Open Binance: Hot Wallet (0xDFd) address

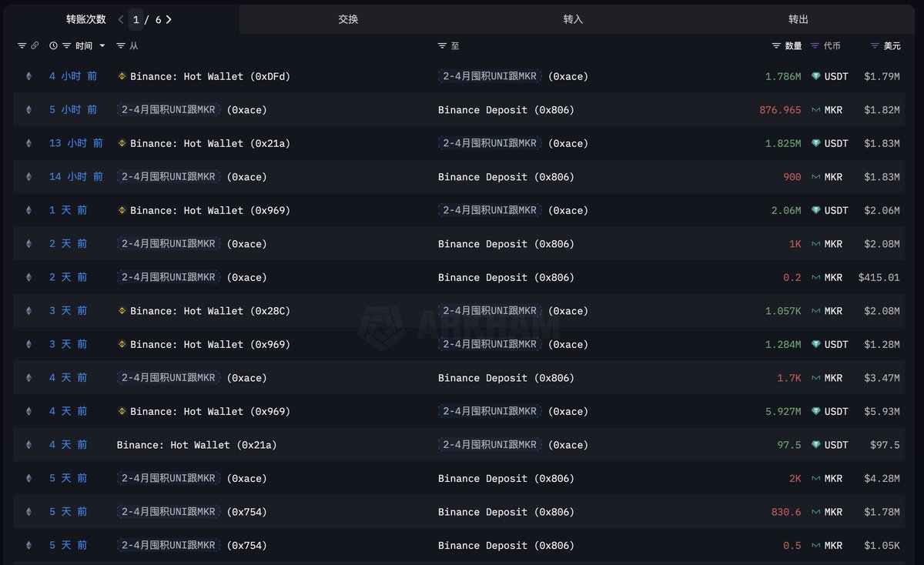[x=210, y=76]
